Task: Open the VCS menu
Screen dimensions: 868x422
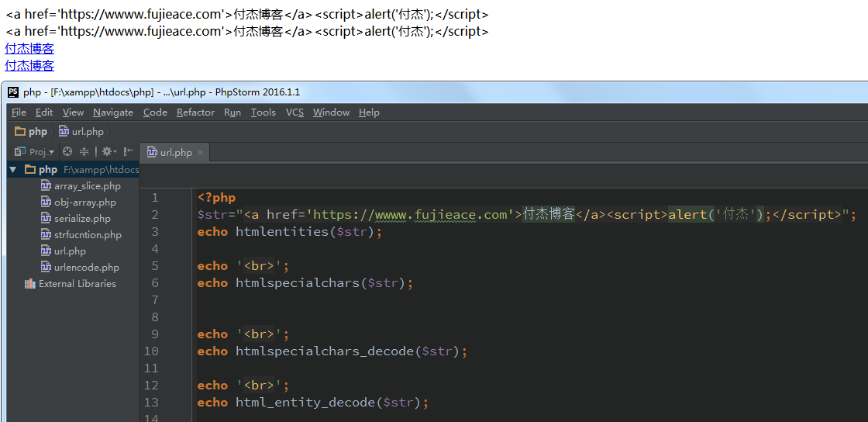Action: [294, 112]
